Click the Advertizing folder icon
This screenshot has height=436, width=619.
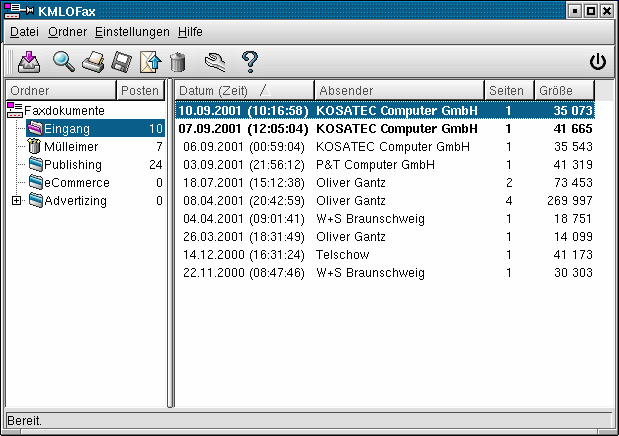(36, 201)
